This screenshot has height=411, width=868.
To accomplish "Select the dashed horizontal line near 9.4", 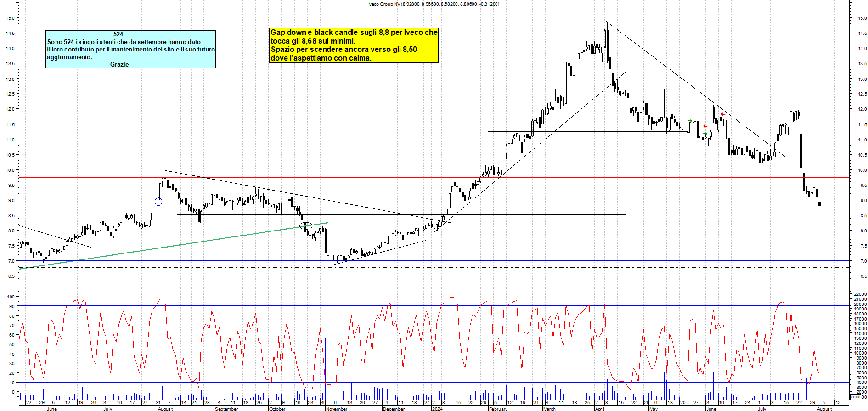I will click(434, 187).
